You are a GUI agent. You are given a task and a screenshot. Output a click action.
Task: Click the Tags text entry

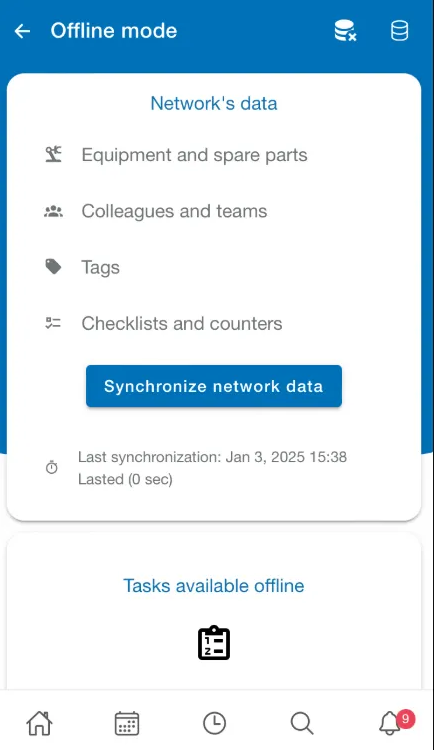(100, 267)
